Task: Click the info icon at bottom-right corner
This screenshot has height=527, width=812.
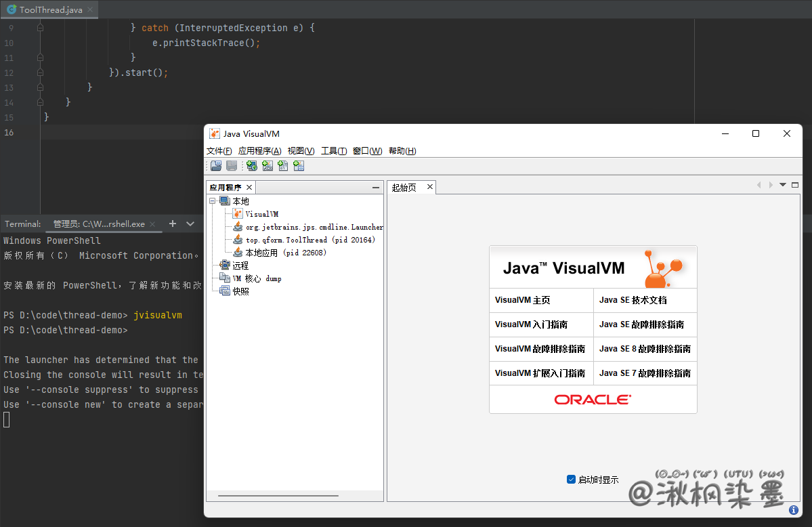Action: pos(794,510)
